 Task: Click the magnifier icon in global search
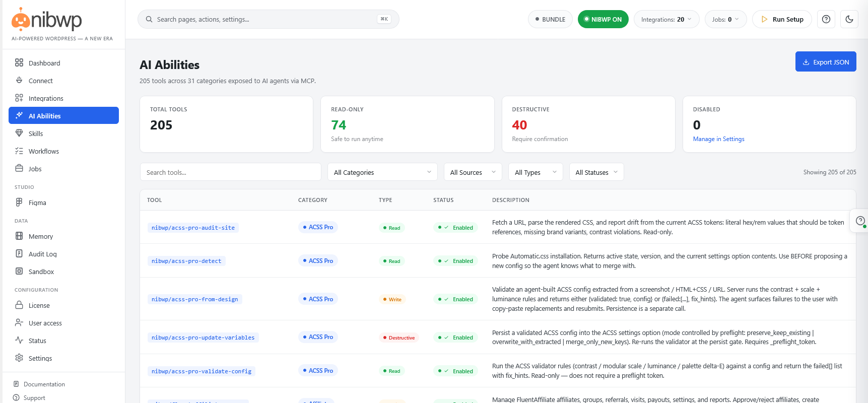click(149, 19)
